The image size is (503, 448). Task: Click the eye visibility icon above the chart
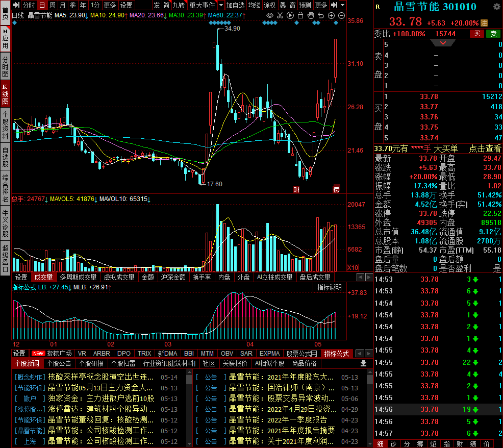tap(270, 15)
